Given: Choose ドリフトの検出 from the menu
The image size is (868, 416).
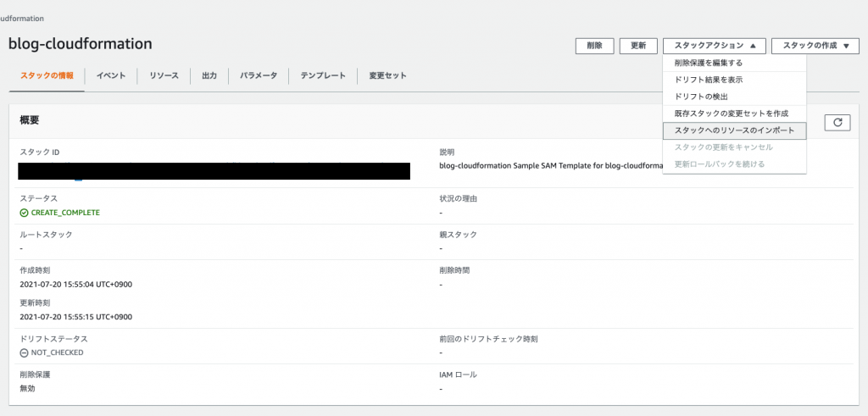Looking at the screenshot, I should (x=701, y=97).
